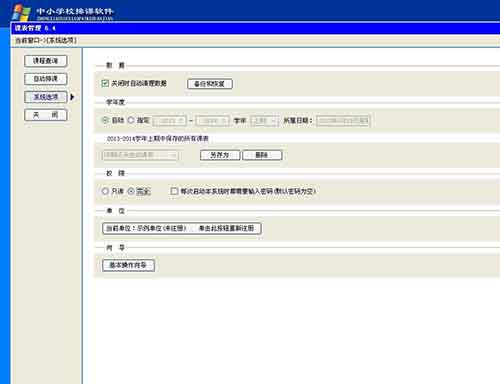Open the 基本操作向导 wizard button
500x384 pixels.
(x=128, y=265)
